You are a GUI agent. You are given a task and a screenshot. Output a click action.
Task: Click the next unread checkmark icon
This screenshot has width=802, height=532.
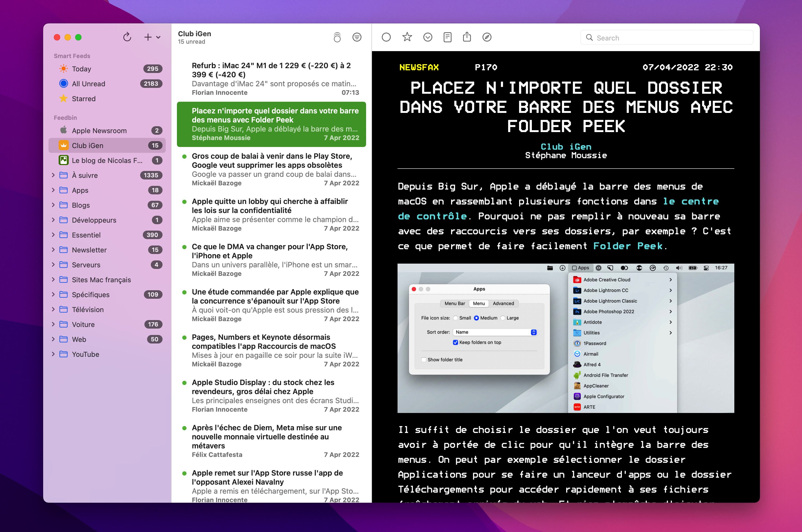[427, 37]
